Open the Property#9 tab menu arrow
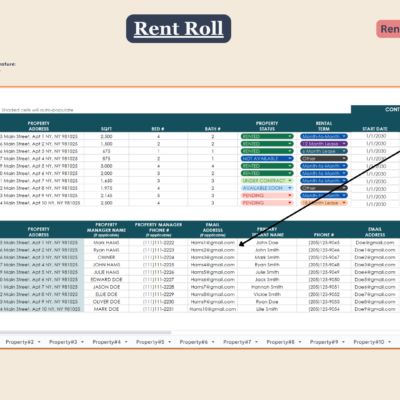 point(343,342)
